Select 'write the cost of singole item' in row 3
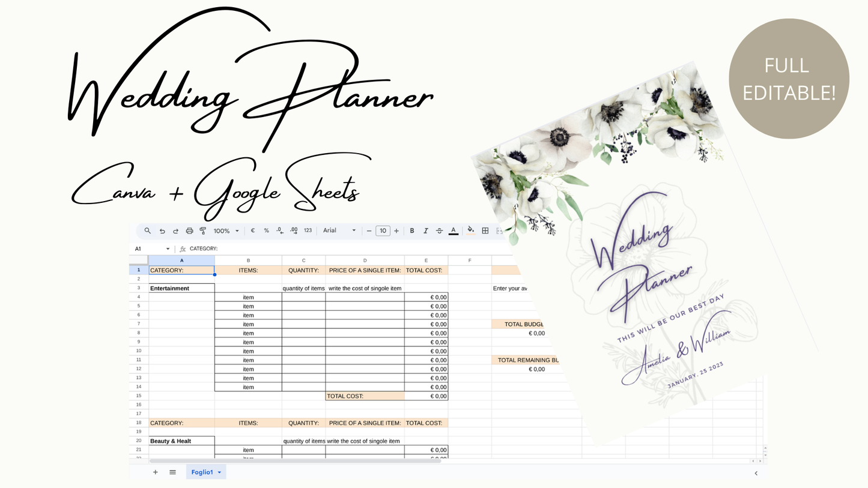868x488 pixels. tap(365, 288)
